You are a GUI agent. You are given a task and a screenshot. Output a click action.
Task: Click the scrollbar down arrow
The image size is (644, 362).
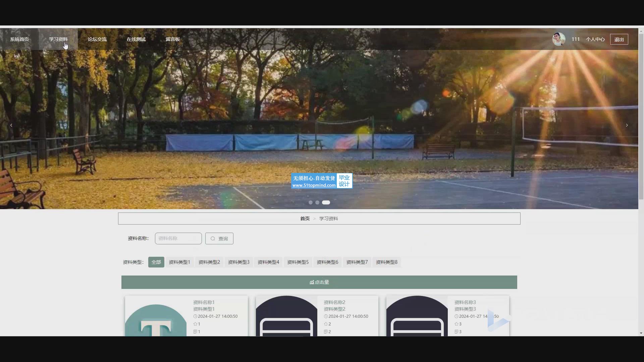[x=641, y=333]
